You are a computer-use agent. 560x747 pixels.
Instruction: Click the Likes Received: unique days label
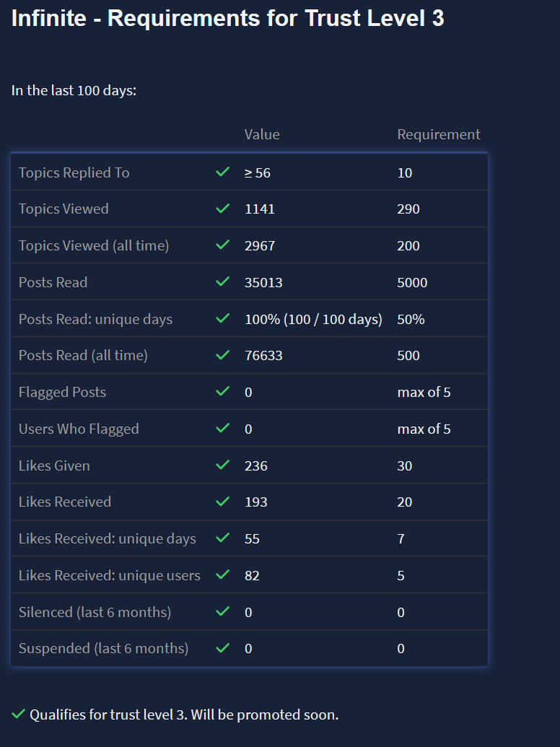[x=108, y=538]
